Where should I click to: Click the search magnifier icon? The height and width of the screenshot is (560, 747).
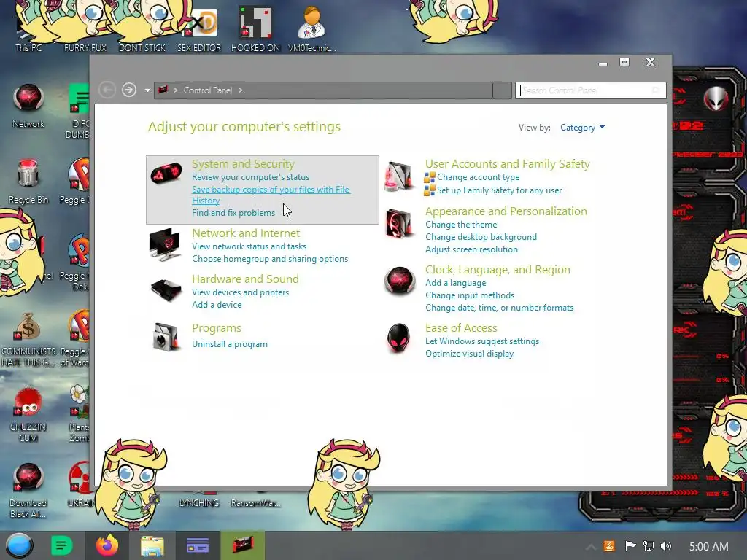(x=656, y=90)
